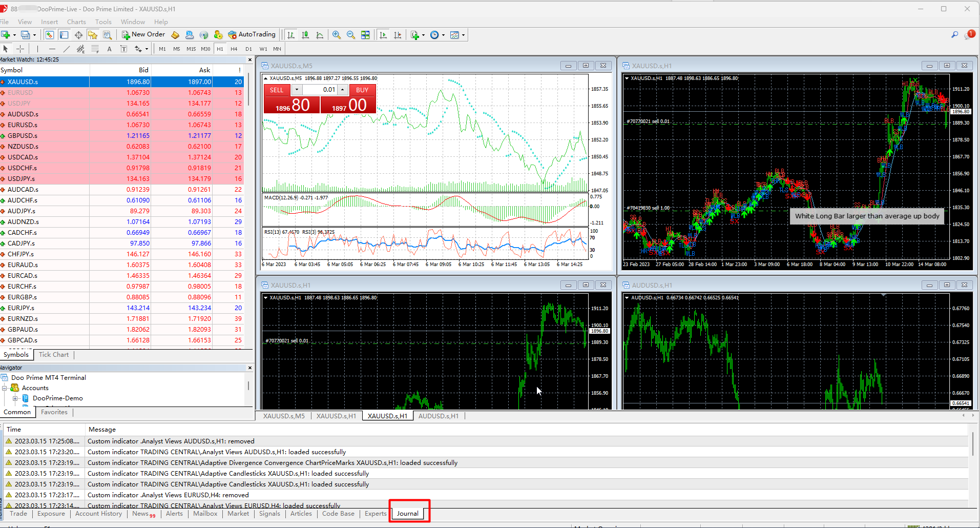Screen dimensions: 980x528
Task: Open the Periodicity clock dropdown arrow
Action: pyautogui.click(x=443, y=35)
